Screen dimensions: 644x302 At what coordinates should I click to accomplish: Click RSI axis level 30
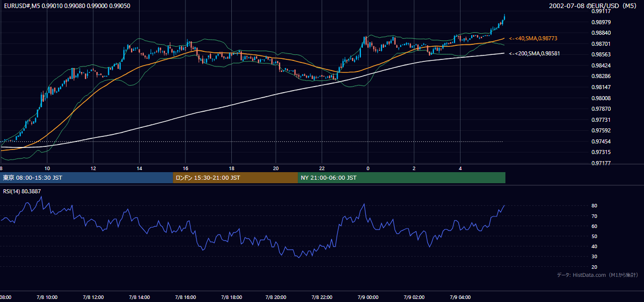[x=595, y=257]
